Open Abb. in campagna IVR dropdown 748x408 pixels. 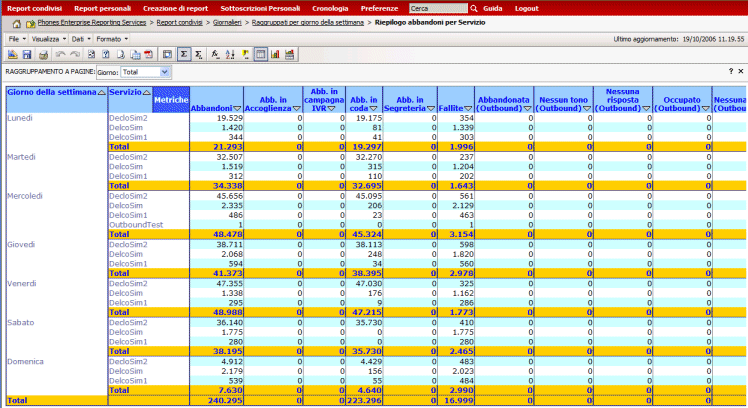click(332, 109)
